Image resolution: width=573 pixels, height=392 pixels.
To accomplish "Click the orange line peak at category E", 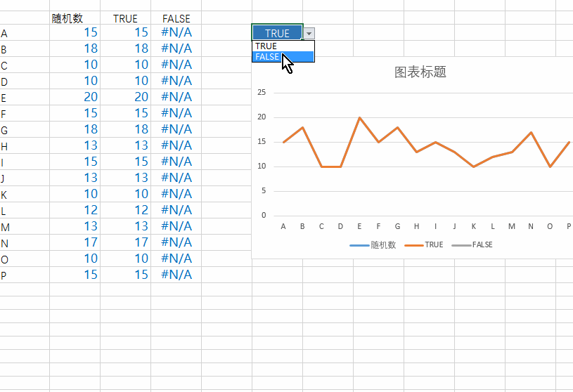I will click(359, 117).
